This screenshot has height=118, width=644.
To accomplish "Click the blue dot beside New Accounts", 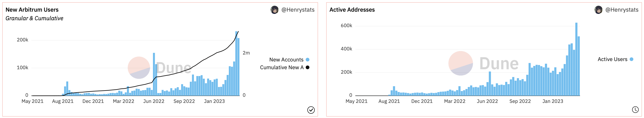I will click(308, 60).
